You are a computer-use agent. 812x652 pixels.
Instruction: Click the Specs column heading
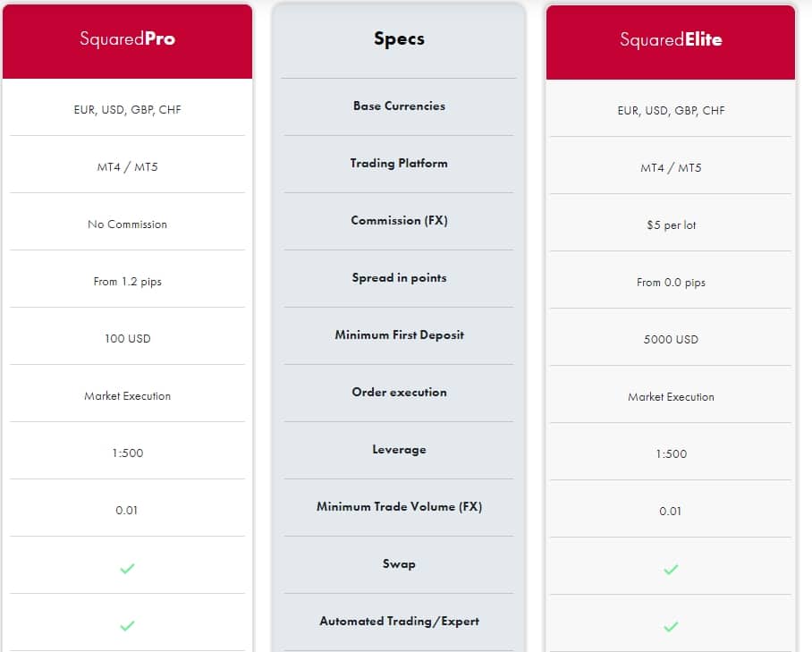point(399,38)
